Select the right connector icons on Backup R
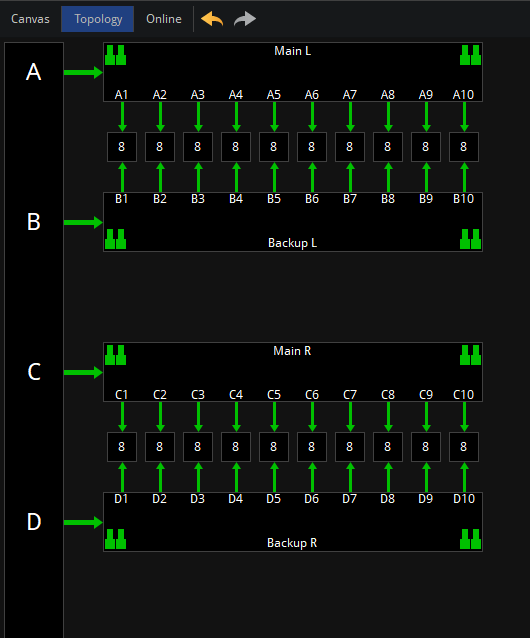 point(470,539)
